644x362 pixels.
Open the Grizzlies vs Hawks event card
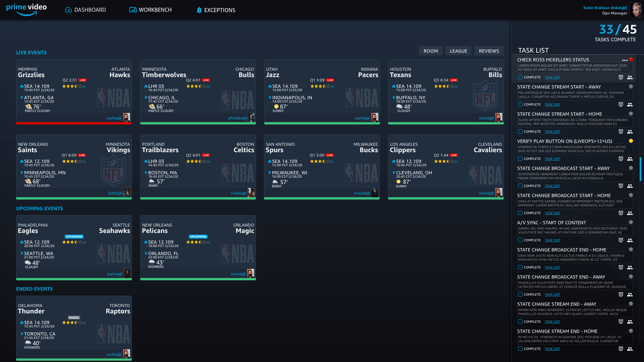pyautogui.click(x=74, y=97)
